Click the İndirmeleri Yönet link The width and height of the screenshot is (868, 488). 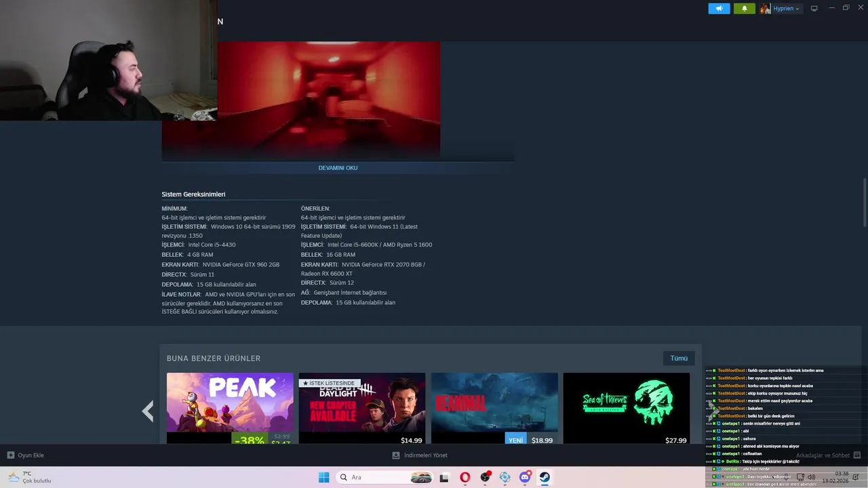coord(426,455)
